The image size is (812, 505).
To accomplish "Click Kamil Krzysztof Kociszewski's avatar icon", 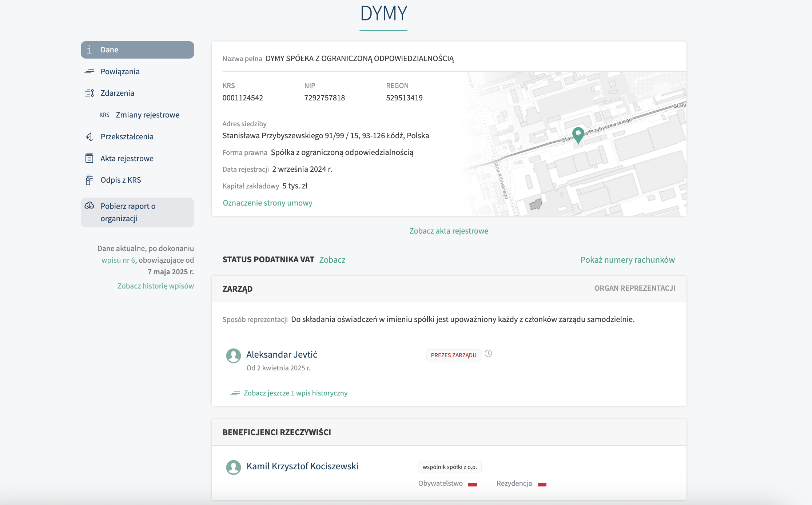I will (234, 467).
